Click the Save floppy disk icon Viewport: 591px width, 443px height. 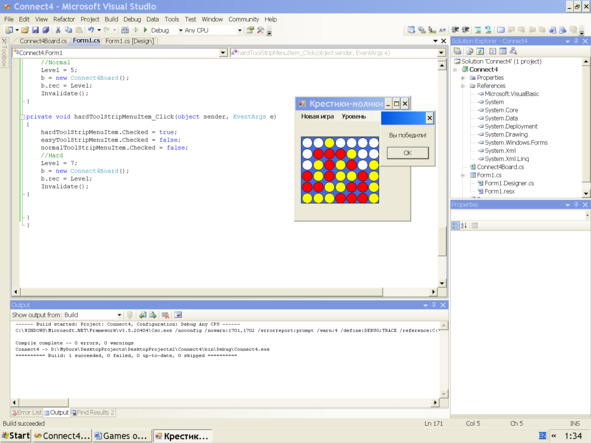(35, 30)
